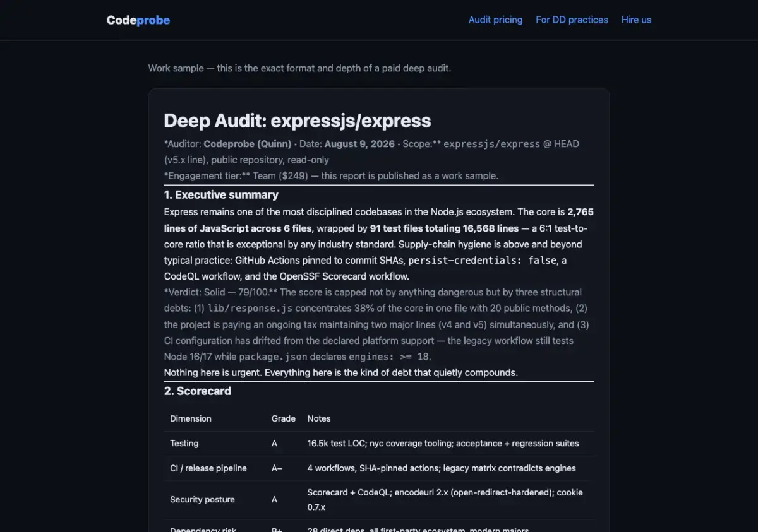Select the Engagement tier Team ($249) line

pos(331,175)
